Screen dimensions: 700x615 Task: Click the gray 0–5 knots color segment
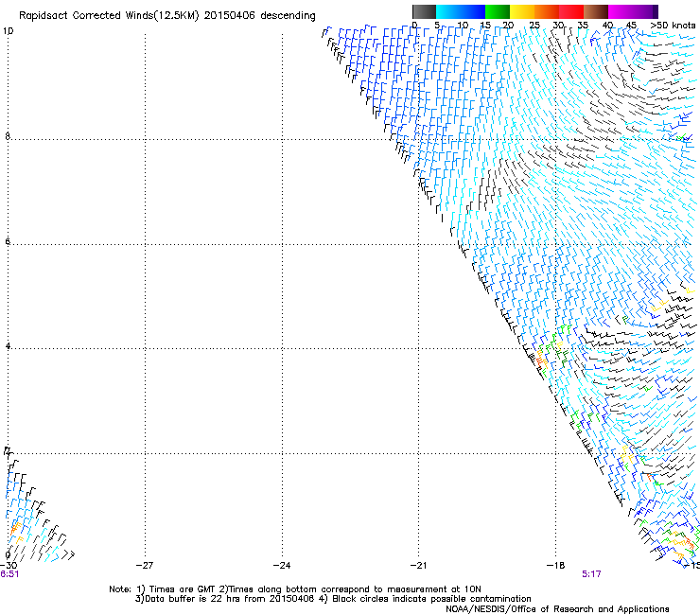424,11
